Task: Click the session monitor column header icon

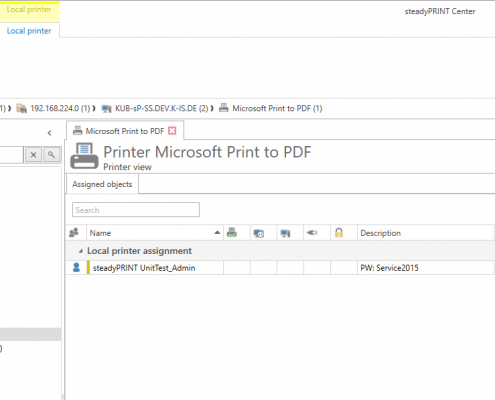Action: [x=259, y=233]
